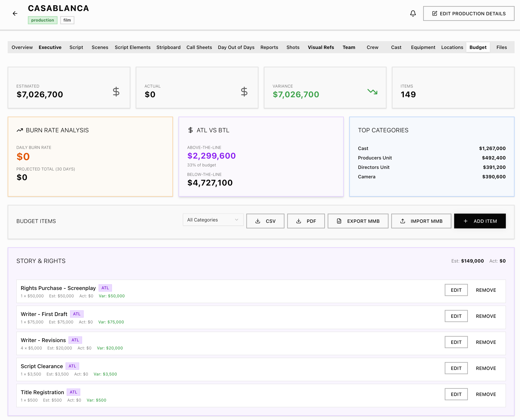Screen dimensions: 520x420
Task: Click the Import MMB upload icon
Action: point(403,221)
